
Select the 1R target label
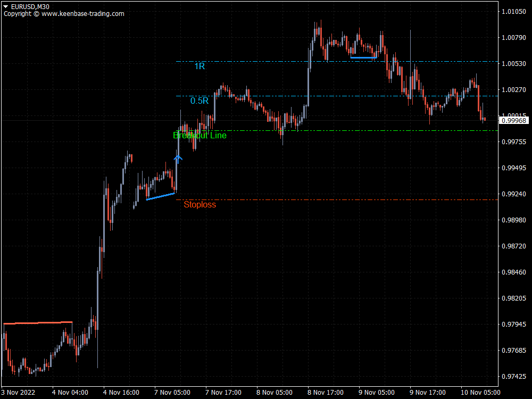[199, 66]
